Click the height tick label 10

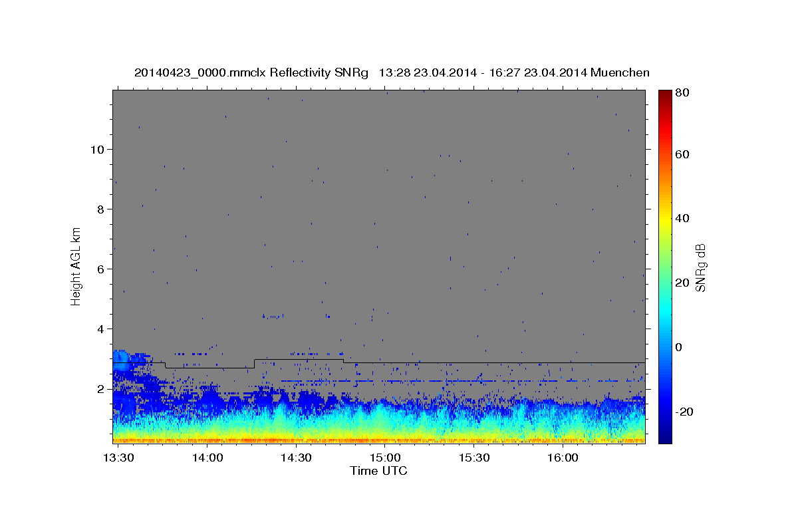(x=98, y=149)
